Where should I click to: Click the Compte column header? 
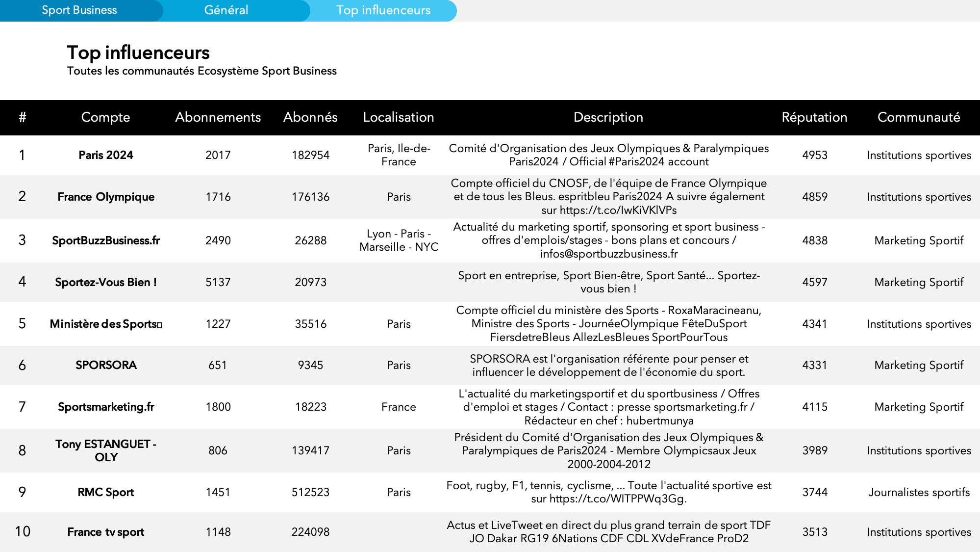click(105, 117)
